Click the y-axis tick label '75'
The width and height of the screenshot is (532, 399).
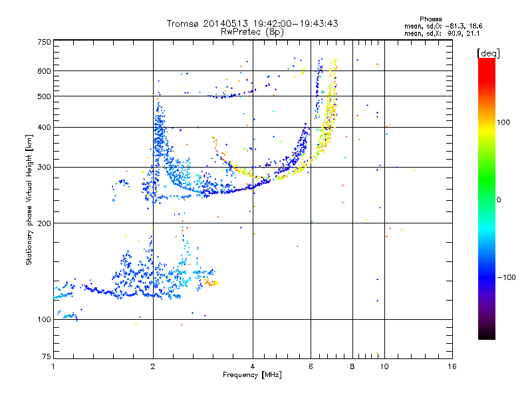click(47, 356)
